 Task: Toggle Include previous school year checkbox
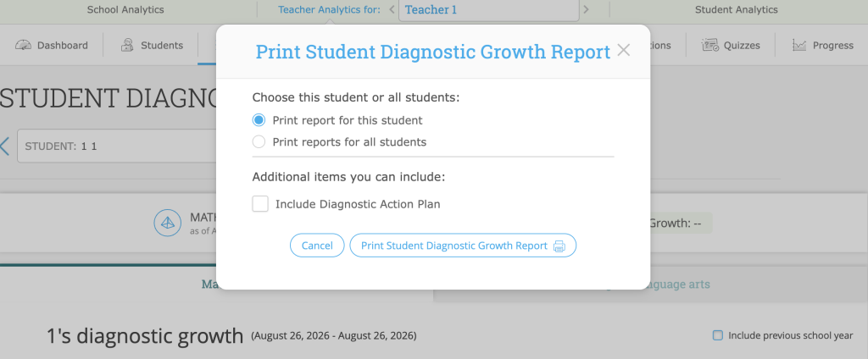[x=717, y=335]
